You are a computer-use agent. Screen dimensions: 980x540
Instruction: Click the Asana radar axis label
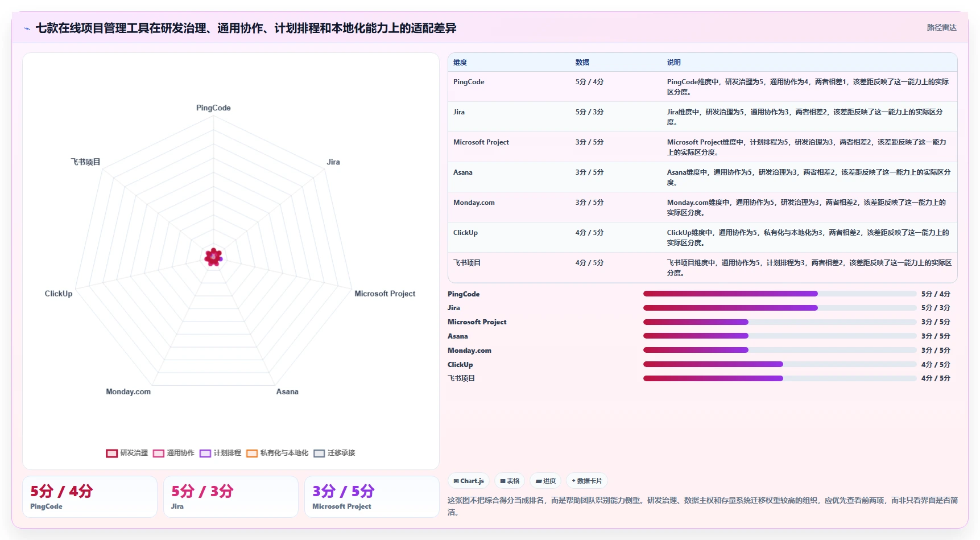tap(287, 391)
